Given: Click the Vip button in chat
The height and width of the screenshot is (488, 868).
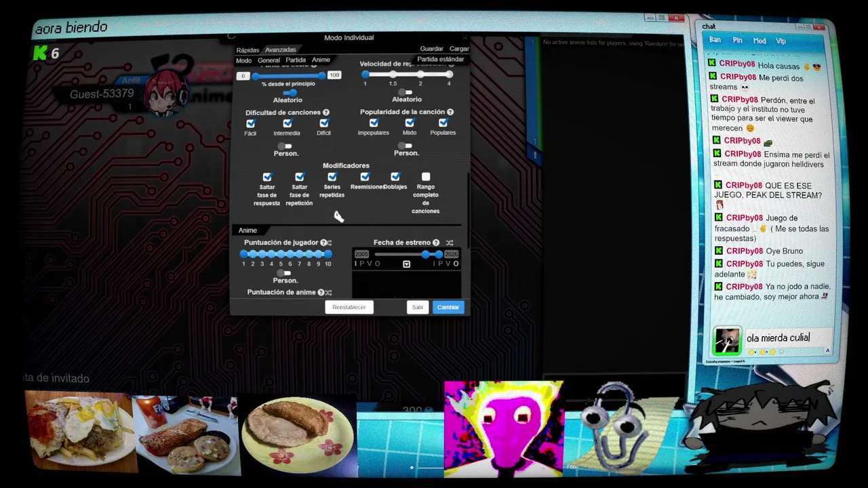Looking at the screenshot, I should tap(781, 41).
